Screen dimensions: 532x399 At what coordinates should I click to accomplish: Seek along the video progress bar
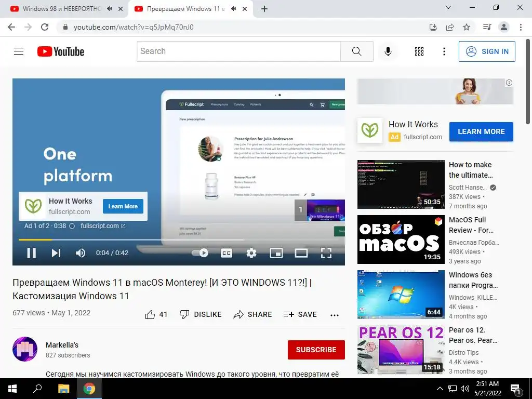(x=179, y=240)
